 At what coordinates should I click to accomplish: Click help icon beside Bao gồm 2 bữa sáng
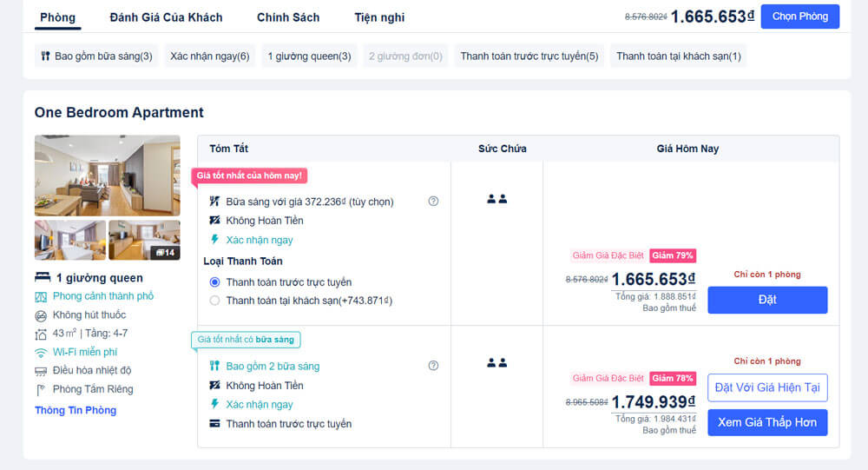coord(433,365)
